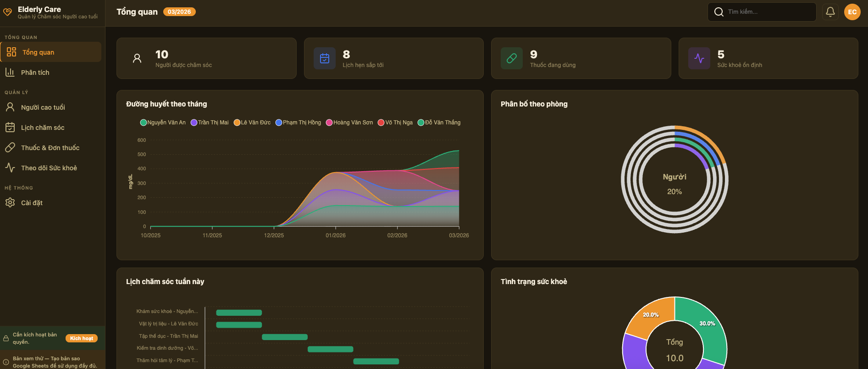Open the EC user avatar menu

(x=852, y=12)
